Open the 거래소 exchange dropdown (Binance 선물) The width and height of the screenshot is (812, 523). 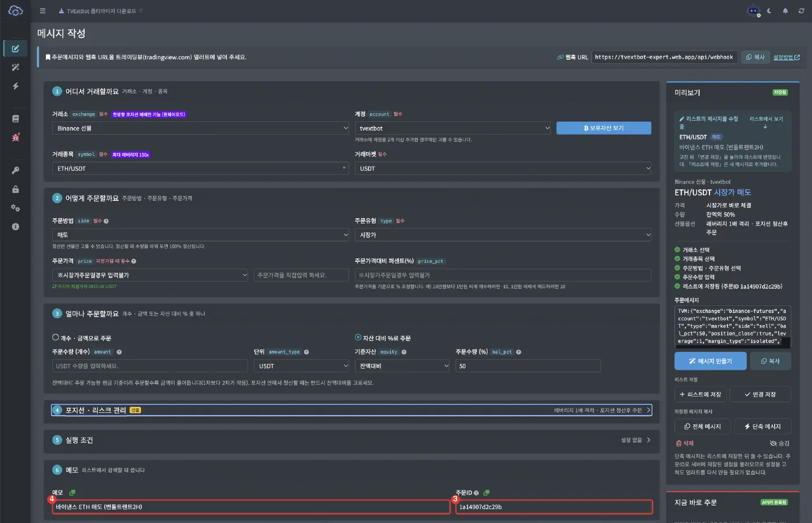201,128
